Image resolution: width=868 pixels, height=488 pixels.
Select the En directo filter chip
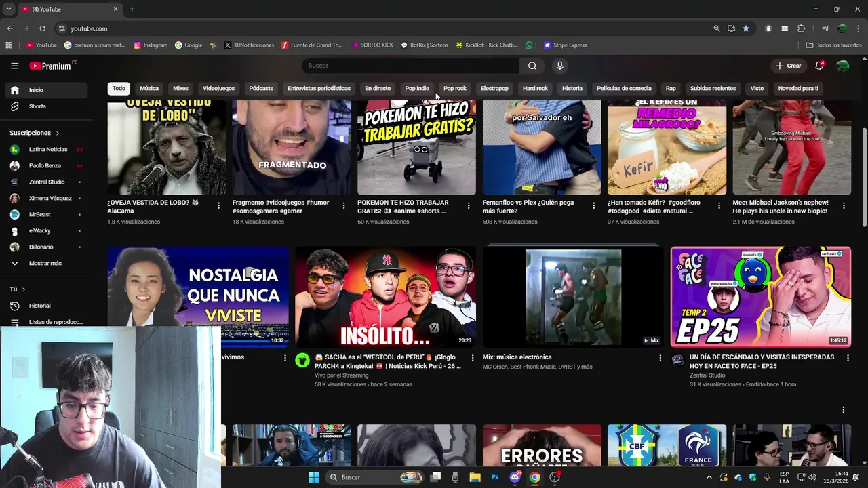click(x=378, y=88)
